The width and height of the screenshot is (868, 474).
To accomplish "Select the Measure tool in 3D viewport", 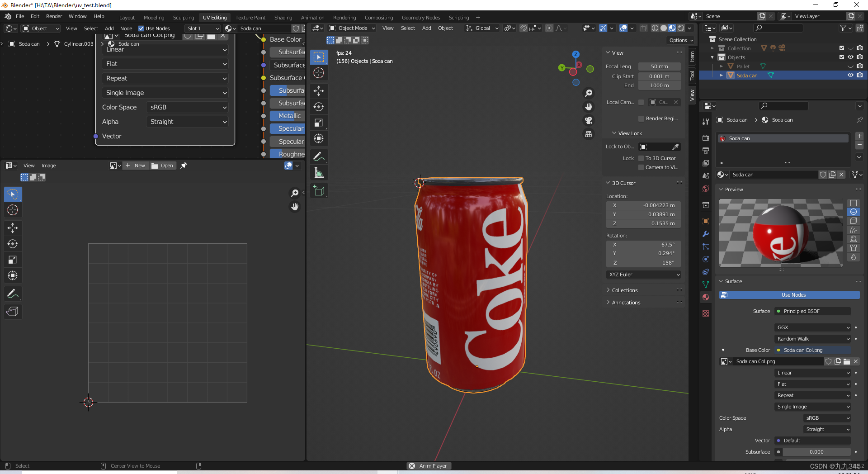I will (319, 172).
